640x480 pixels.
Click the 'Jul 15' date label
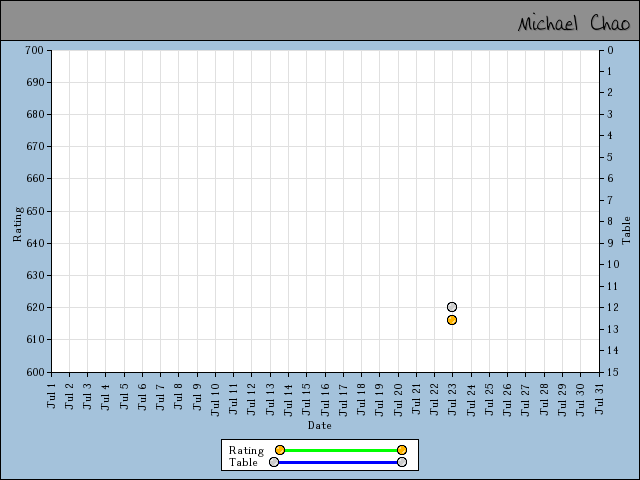pos(306,400)
